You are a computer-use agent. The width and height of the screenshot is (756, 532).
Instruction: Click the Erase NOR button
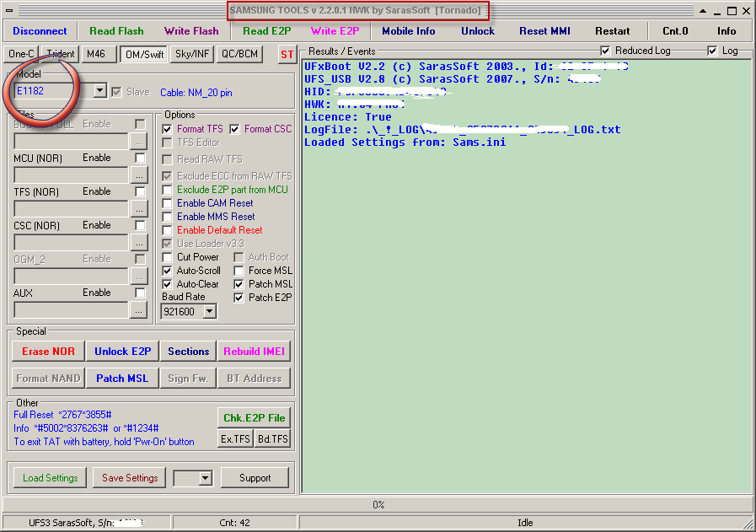coord(48,351)
